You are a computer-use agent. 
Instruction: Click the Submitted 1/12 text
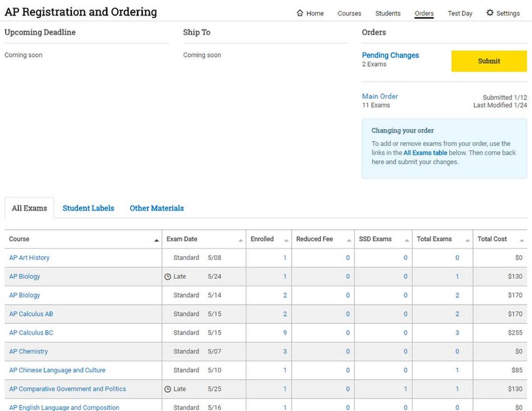tap(505, 98)
